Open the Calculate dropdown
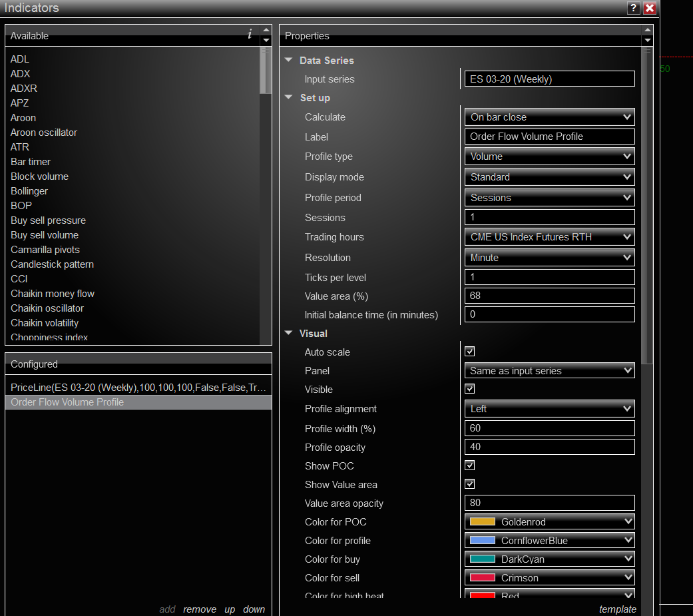This screenshot has width=693, height=616. point(549,117)
